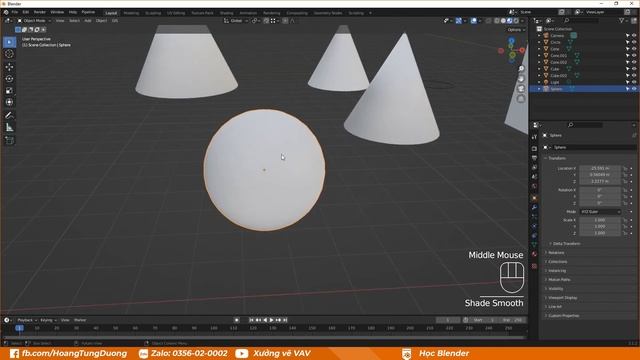
Task: Hide the Sphere object in viewport
Action: point(634,89)
